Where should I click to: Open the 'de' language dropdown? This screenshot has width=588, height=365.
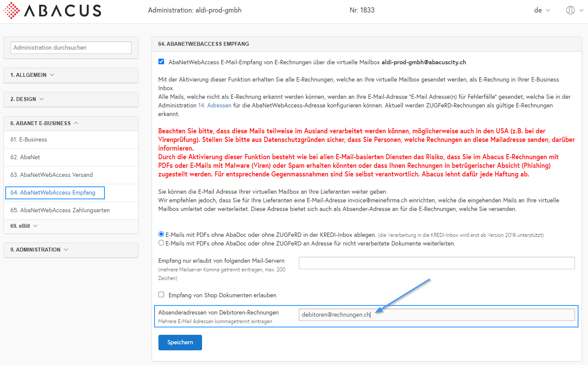tap(542, 10)
